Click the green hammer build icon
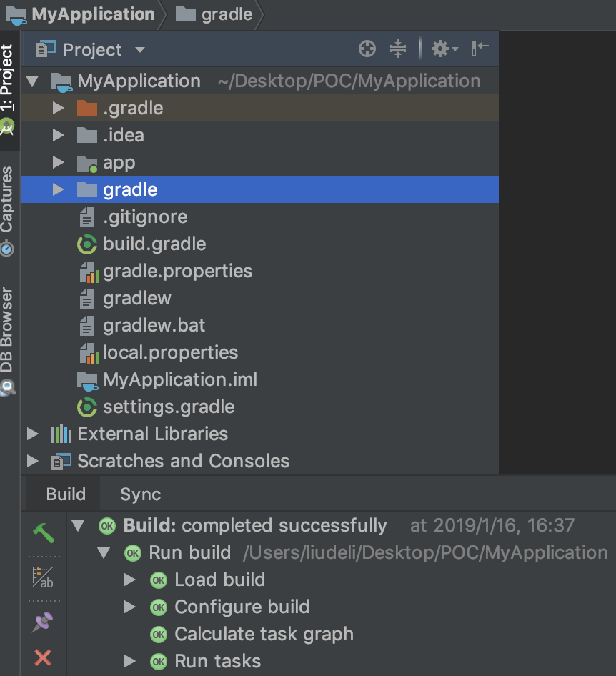 tap(43, 532)
